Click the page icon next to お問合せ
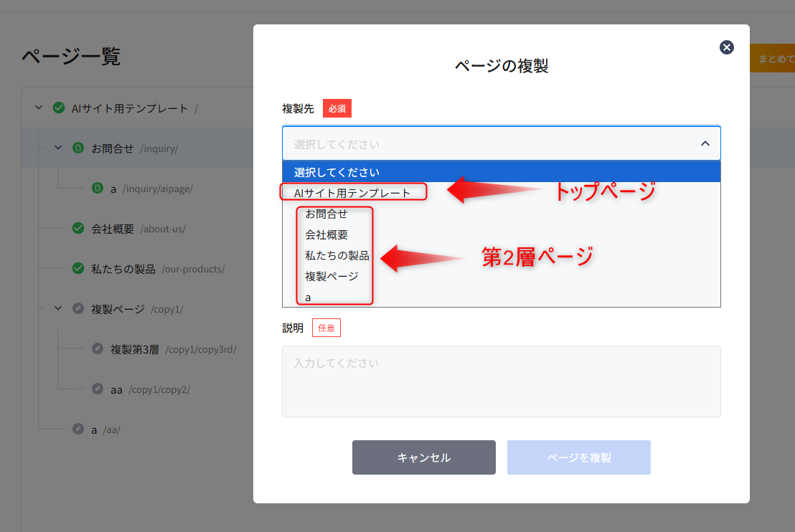The height and width of the screenshot is (532, 795). click(78, 148)
